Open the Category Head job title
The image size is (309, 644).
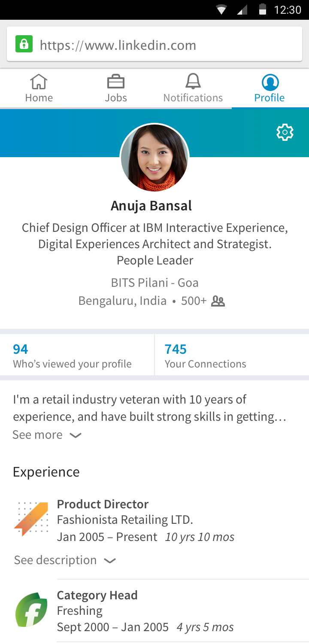tap(97, 595)
